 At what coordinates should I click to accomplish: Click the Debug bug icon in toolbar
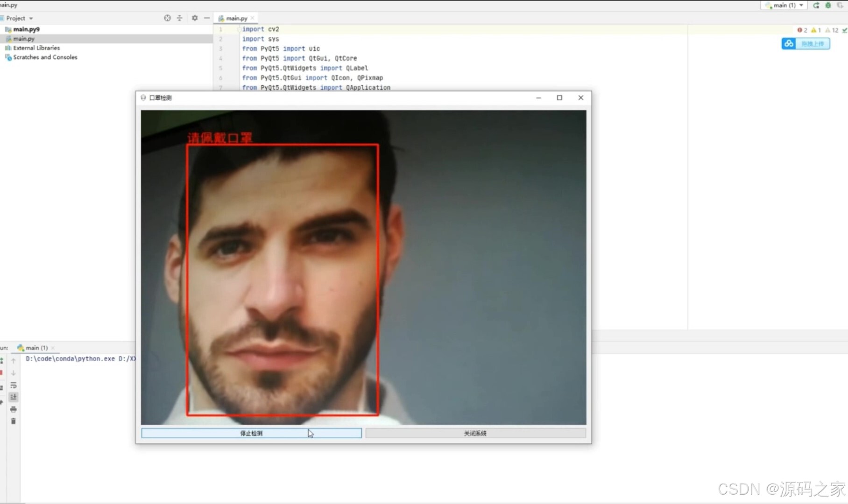[829, 5]
